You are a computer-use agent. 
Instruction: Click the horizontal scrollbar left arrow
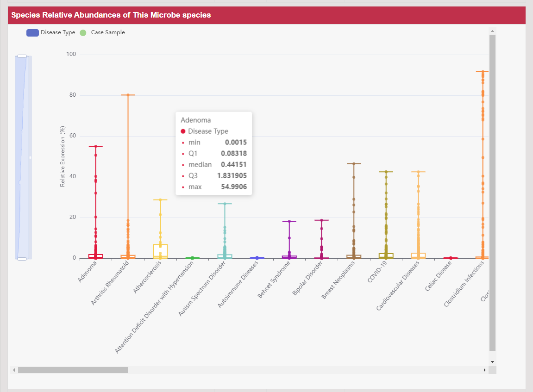14,370
